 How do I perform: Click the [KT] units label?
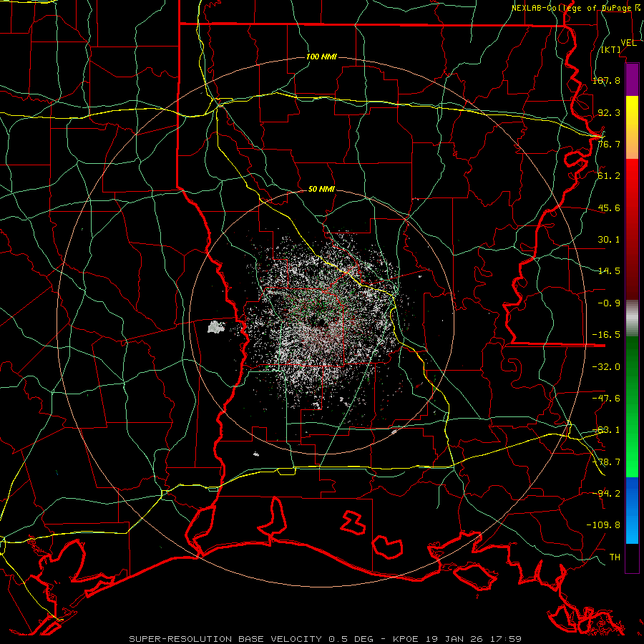pyautogui.click(x=611, y=49)
